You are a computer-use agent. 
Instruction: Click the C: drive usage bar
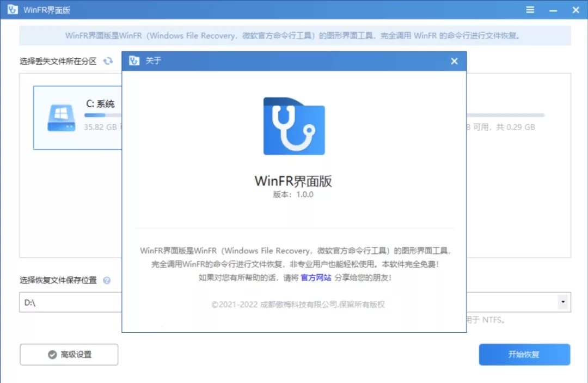coord(102,115)
